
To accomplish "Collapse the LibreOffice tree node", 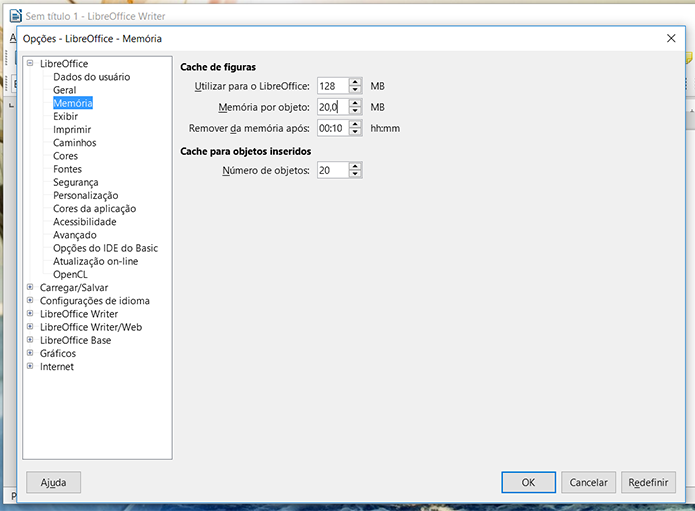I will 30,63.
